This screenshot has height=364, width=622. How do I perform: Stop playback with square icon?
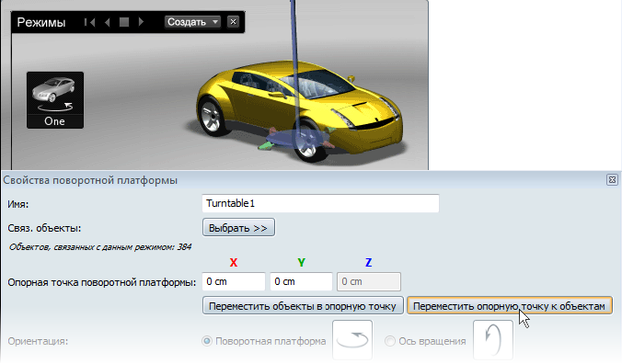124,22
